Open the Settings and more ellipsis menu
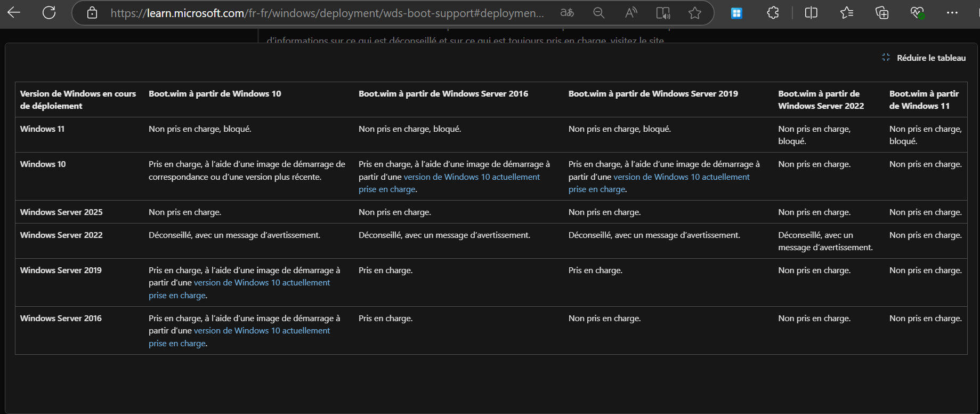The width and height of the screenshot is (980, 414). tap(952, 13)
